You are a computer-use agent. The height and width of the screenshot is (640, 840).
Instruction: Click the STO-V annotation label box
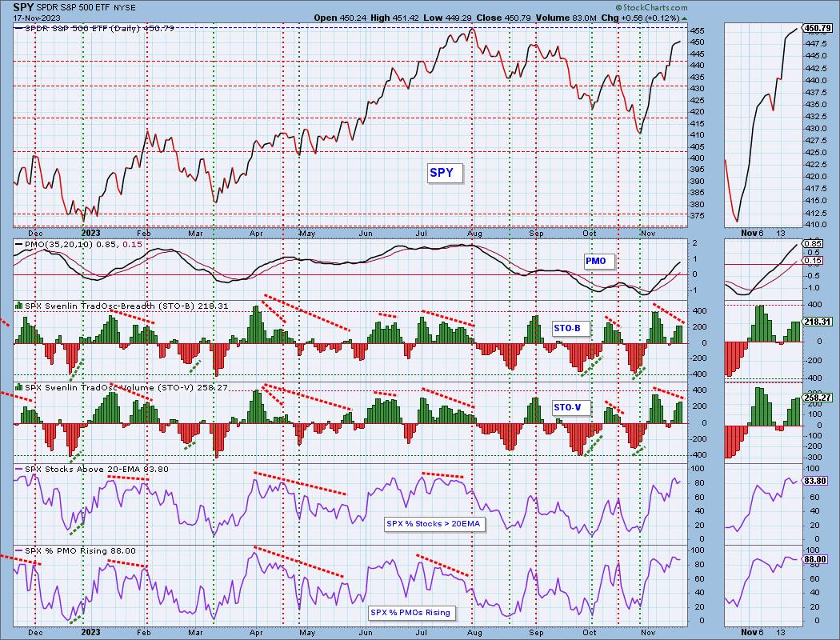coord(570,407)
